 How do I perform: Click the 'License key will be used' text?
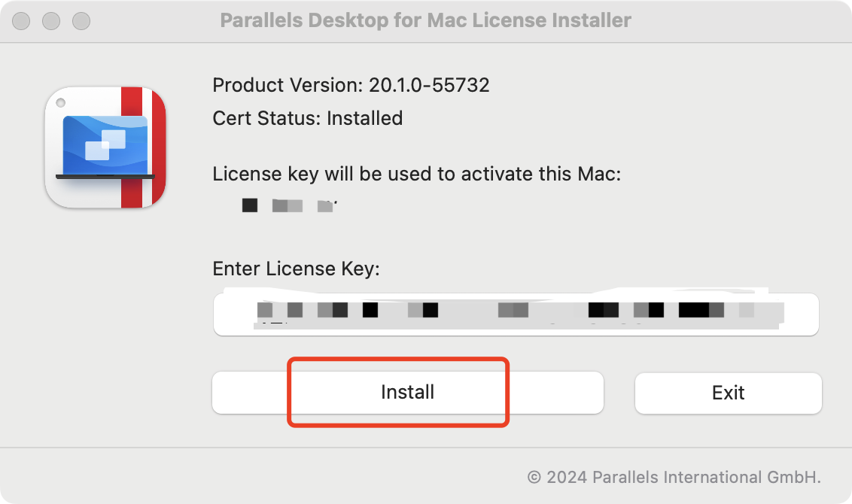pyautogui.click(x=416, y=175)
